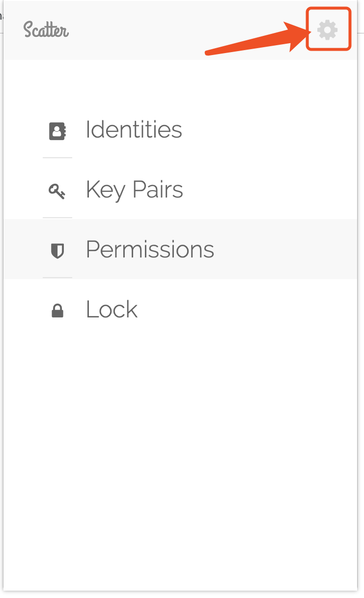Click empty space in Permissions highlighted row
This screenshot has width=364, height=598.
coord(285,250)
